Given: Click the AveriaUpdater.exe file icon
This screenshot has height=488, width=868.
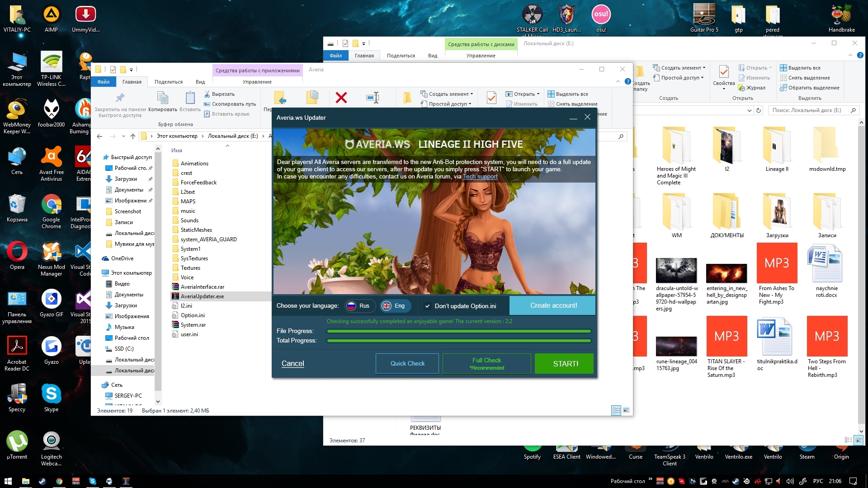Looking at the screenshot, I should pyautogui.click(x=175, y=296).
